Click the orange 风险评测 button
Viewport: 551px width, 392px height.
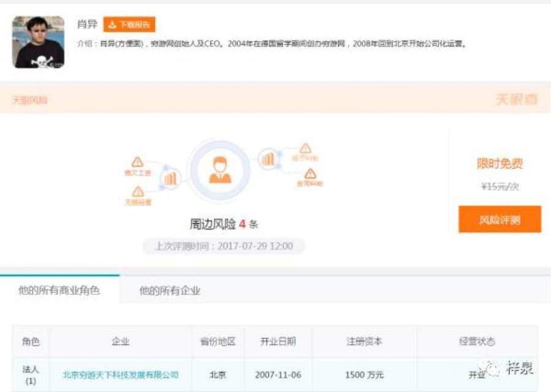coord(500,219)
